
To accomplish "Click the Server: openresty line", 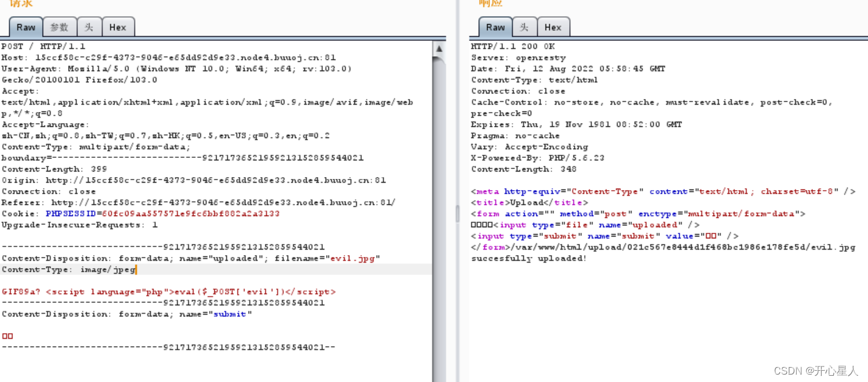I will [518, 58].
